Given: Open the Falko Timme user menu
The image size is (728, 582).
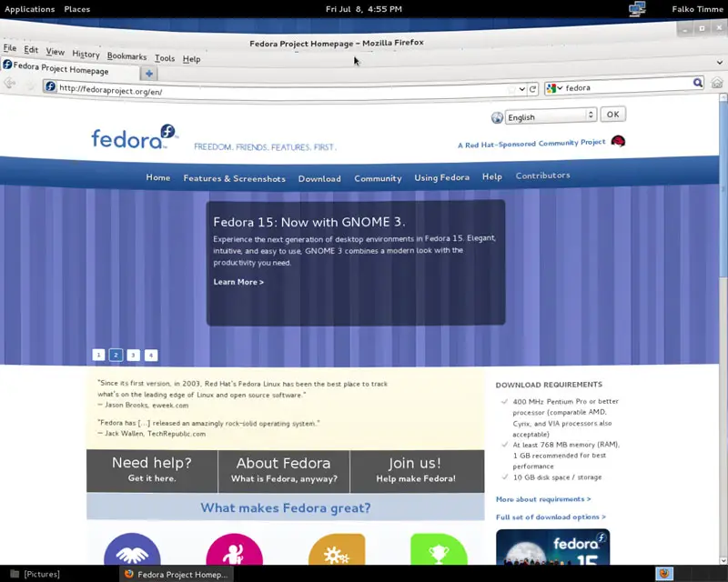Looking at the screenshot, I should (697, 9).
